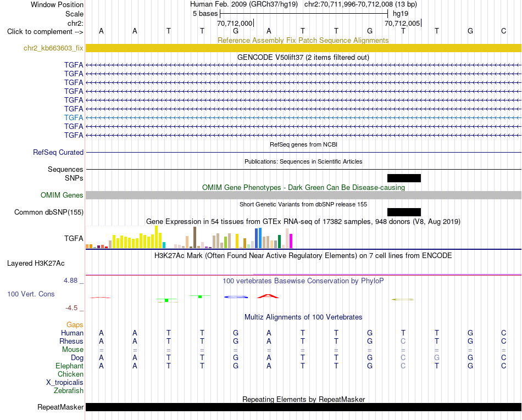Click the 70,712,000 position marker

235,23
